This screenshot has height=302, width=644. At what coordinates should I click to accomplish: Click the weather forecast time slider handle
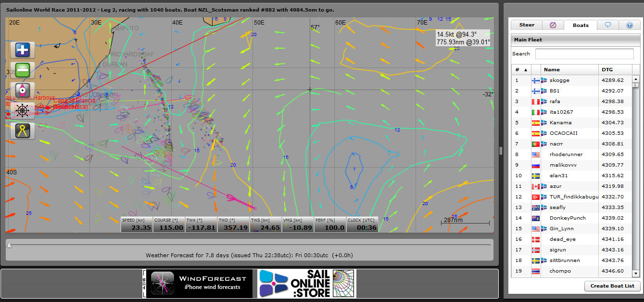[x=9, y=246]
